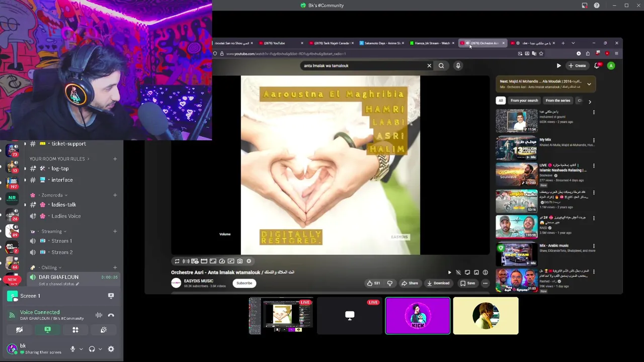Like the video with 531 likes
The height and width of the screenshot is (362, 644).
coord(373,283)
